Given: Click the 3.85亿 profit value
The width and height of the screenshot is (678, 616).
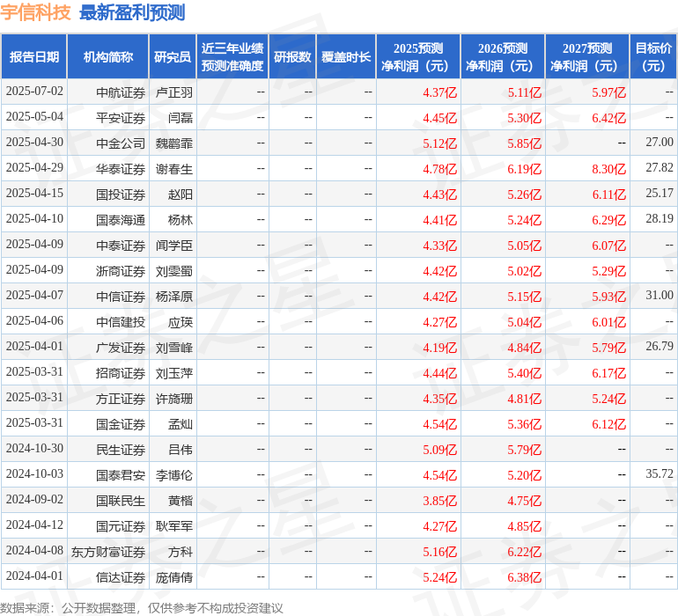Looking at the screenshot, I should click(439, 501).
